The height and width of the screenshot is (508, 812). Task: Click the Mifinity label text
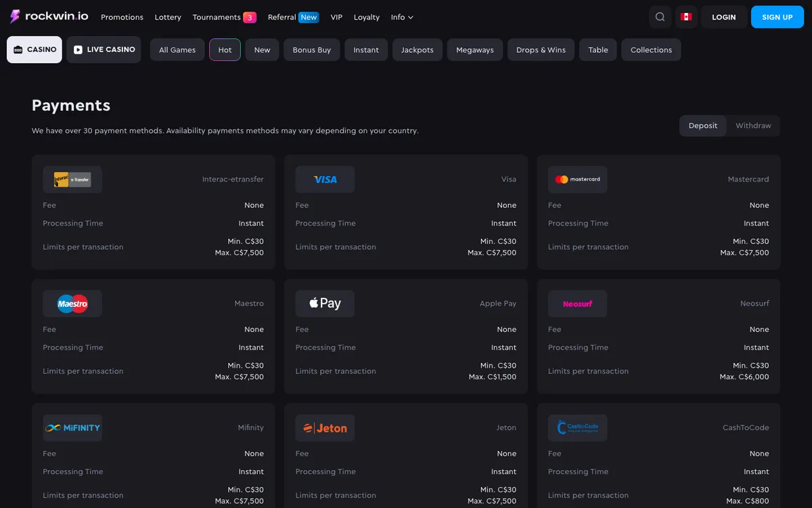[251, 428]
